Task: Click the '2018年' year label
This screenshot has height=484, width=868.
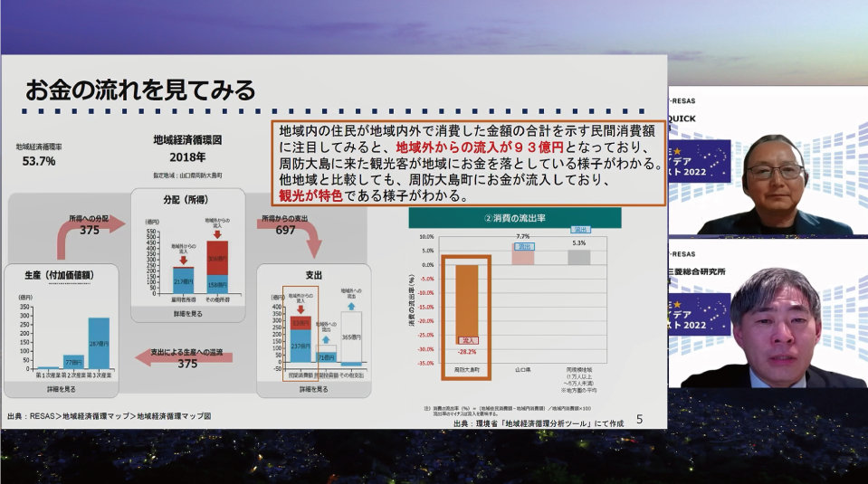Action: click(x=187, y=157)
